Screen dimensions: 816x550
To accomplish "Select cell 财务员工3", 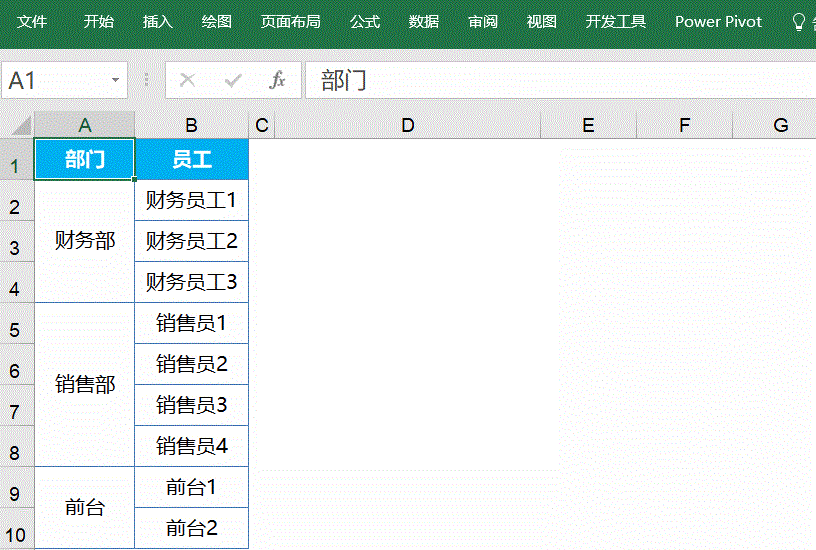I will [192, 283].
